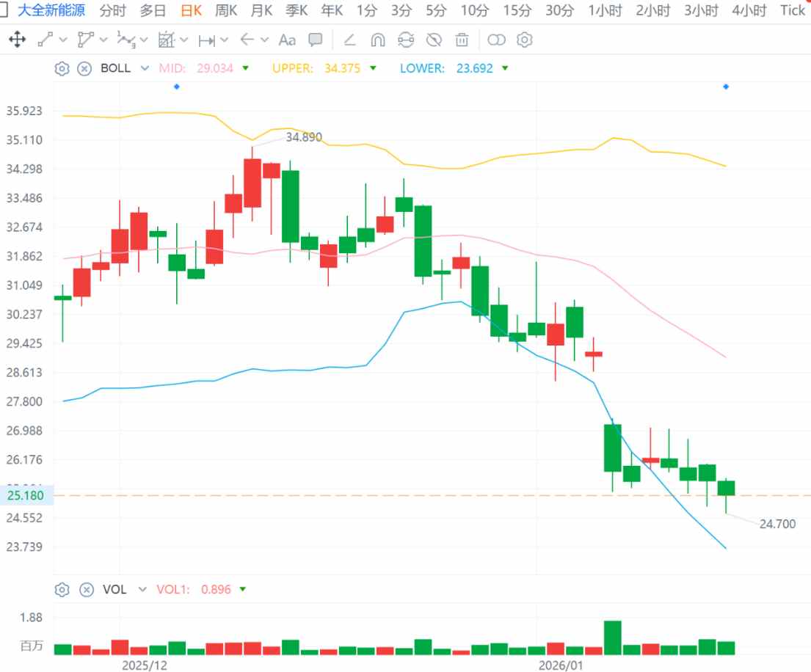Activate the magnet snap tool
Screen dimensions: 811x672
[x=378, y=40]
